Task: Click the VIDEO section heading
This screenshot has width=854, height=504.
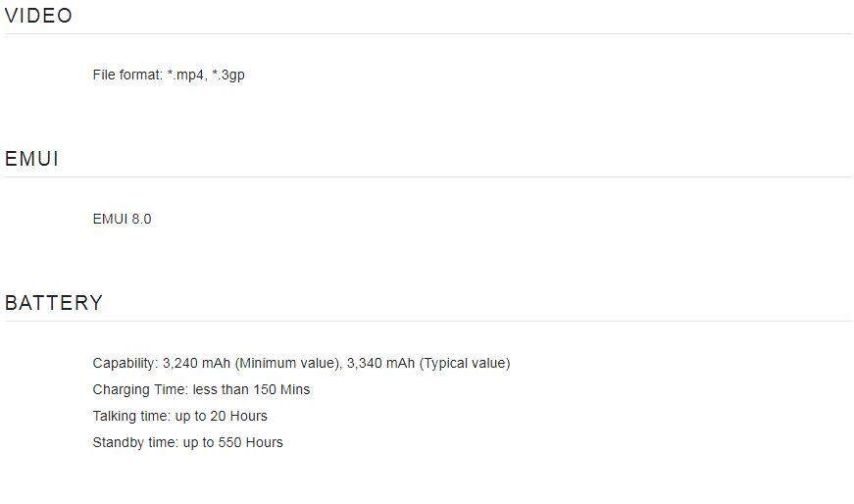Action: 38,16
